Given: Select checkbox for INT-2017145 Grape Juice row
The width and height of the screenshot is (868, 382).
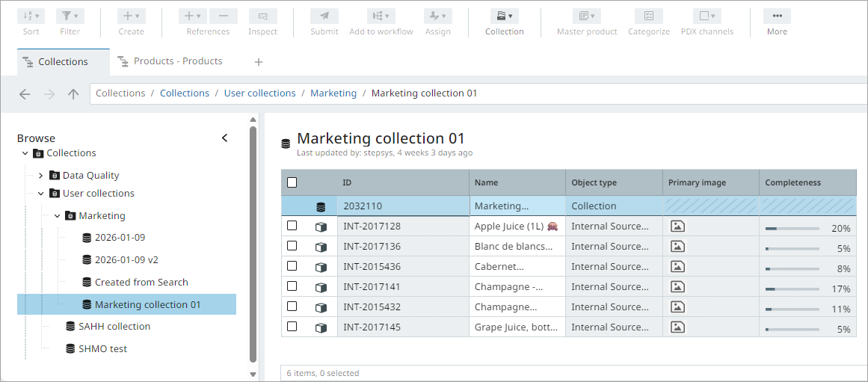Looking at the screenshot, I should click(292, 327).
